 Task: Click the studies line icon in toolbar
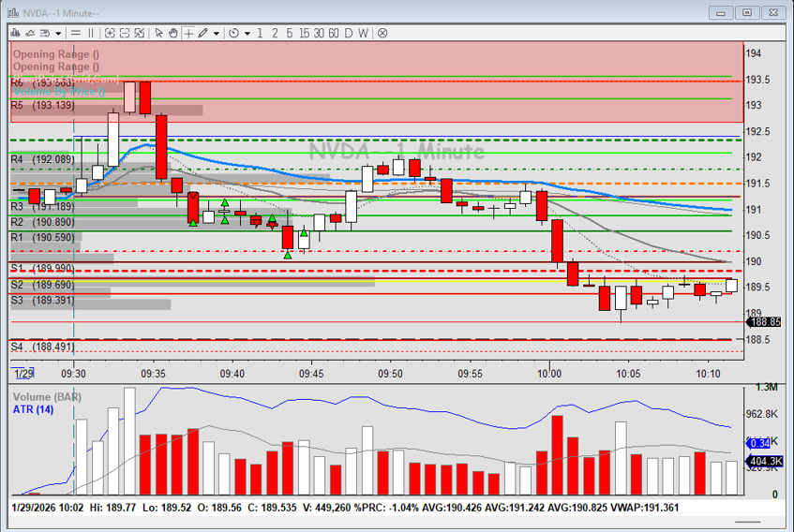pos(30,34)
